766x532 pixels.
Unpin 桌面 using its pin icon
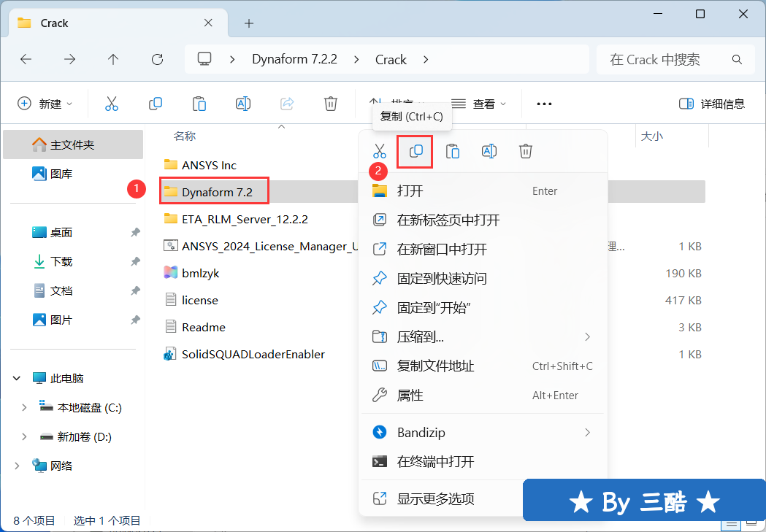(135, 232)
